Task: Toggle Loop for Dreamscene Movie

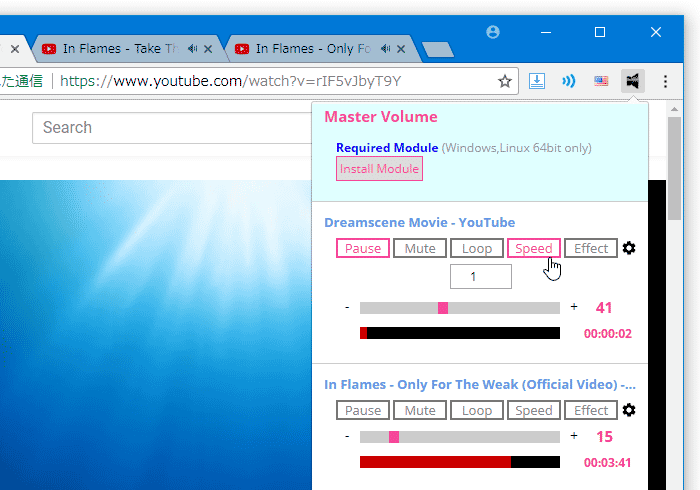Action: 477,248
